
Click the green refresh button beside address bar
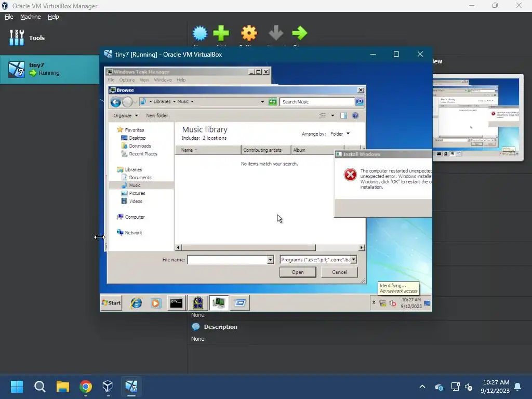click(273, 102)
